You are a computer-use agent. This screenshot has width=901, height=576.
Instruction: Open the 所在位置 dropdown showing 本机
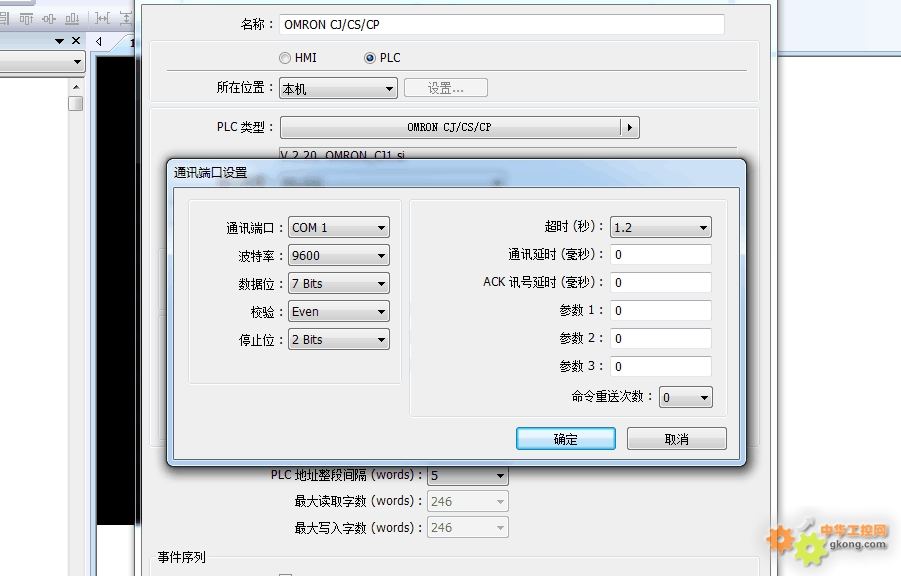[338, 89]
